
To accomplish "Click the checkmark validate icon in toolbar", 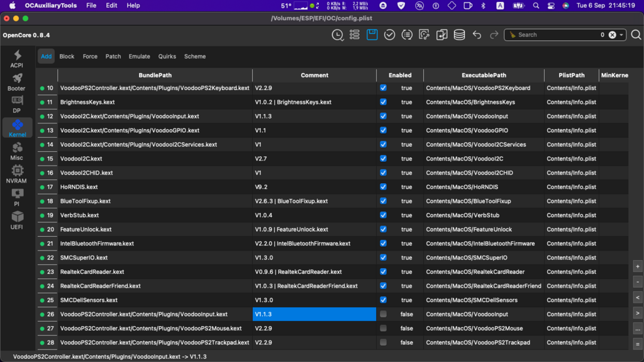I will point(389,35).
